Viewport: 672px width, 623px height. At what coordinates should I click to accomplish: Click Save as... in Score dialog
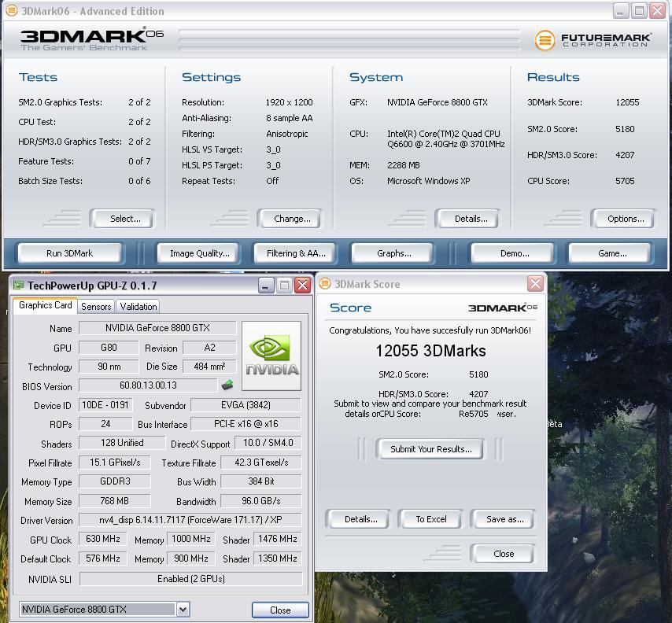(x=504, y=519)
